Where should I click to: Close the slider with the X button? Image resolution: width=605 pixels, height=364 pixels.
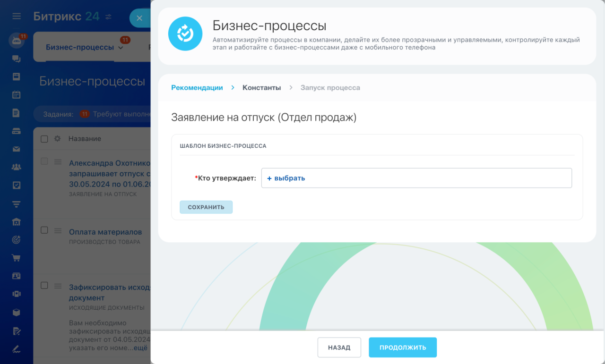pos(139,18)
